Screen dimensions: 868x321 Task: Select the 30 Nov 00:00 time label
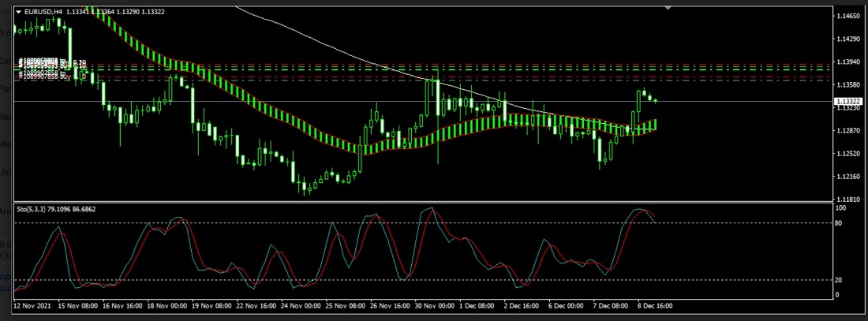(436, 304)
